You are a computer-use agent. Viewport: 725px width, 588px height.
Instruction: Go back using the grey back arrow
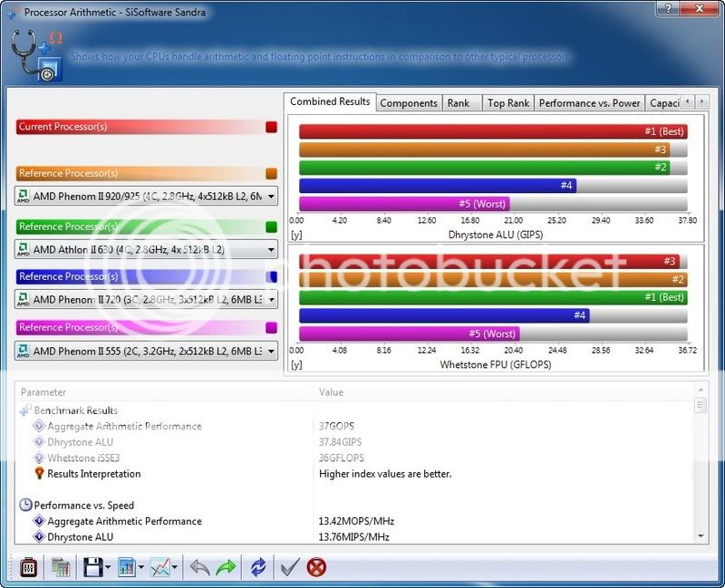pyautogui.click(x=199, y=567)
